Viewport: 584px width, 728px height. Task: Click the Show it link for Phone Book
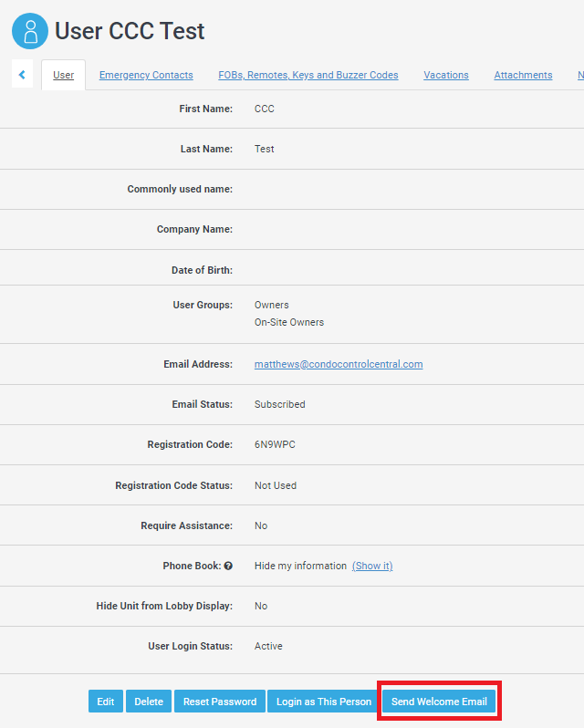point(372,566)
